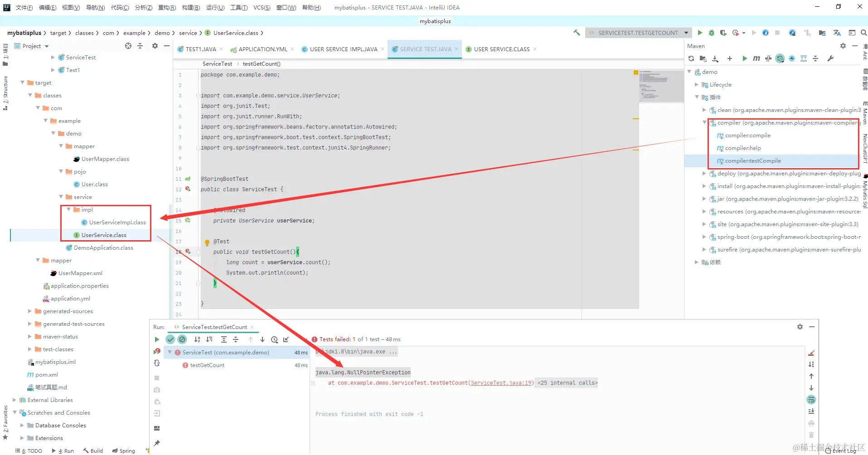Collapse all in the Project panel
This screenshot has width=868, height=455.
coord(140,46)
